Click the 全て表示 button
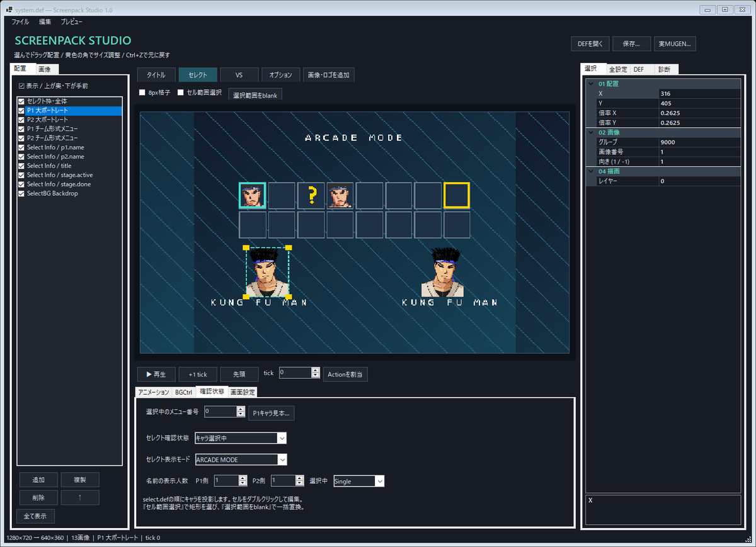Image resolution: width=756 pixels, height=547 pixels. coord(35,516)
